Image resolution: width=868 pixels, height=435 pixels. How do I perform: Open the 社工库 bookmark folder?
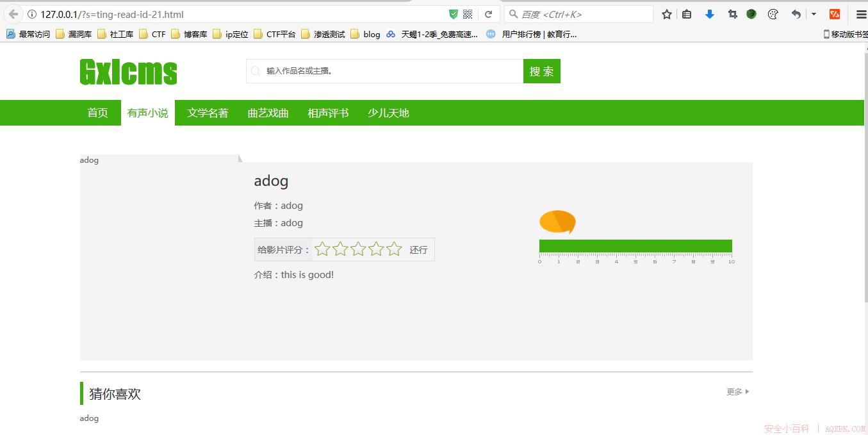(x=115, y=34)
